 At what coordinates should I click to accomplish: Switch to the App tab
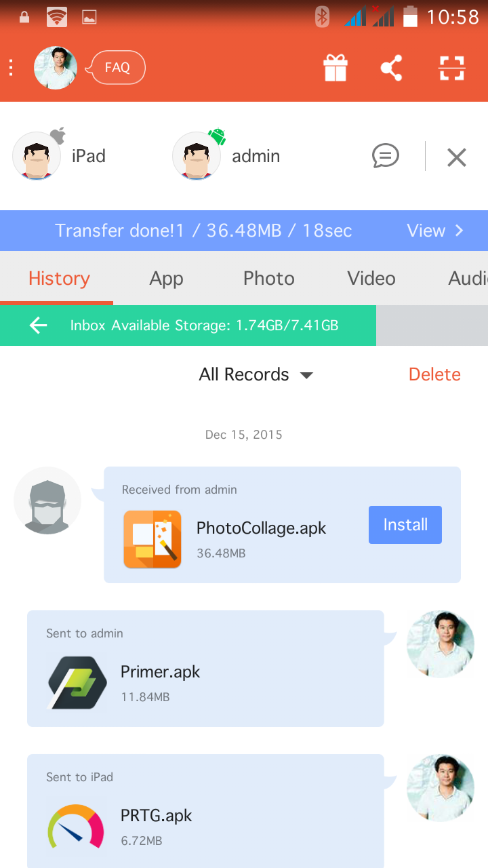click(x=166, y=278)
